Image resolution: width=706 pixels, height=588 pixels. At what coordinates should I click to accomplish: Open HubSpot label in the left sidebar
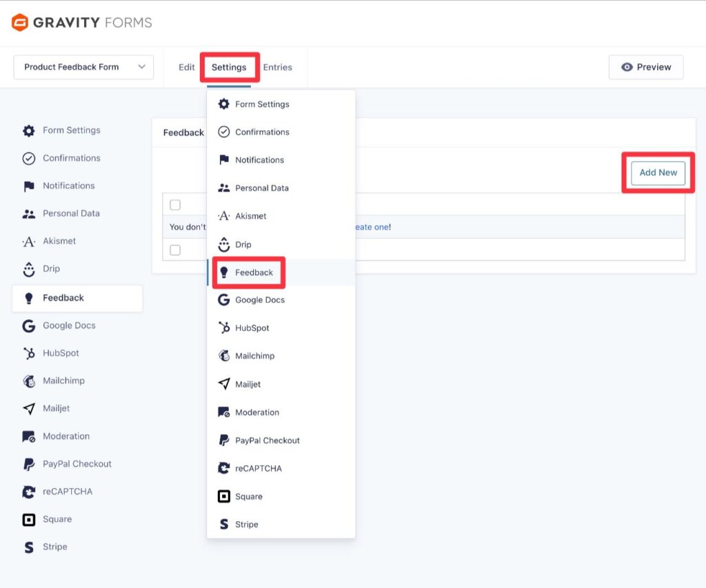click(61, 354)
